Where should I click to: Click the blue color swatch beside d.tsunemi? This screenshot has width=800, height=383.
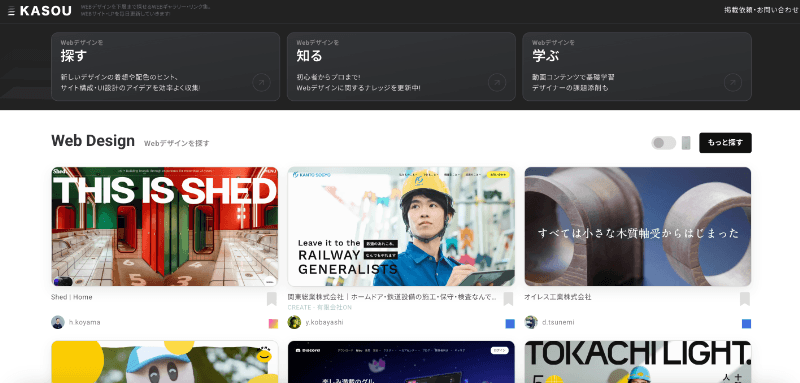(x=746, y=323)
